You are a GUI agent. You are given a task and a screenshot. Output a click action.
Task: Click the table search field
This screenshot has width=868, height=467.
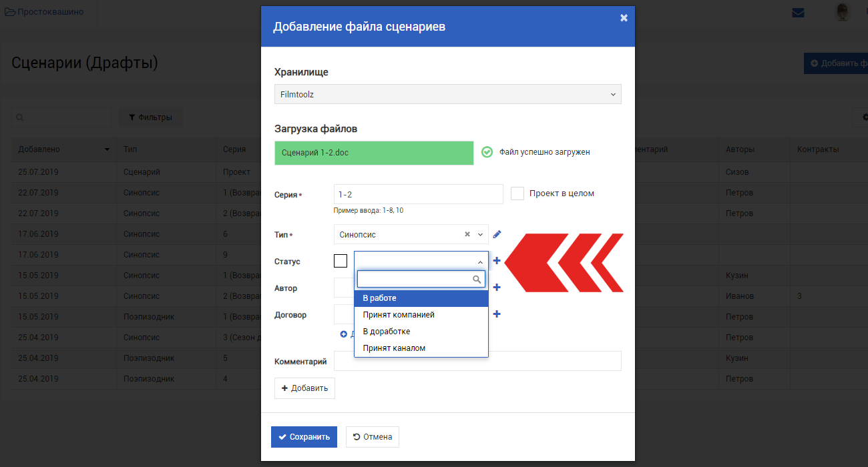point(61,117)
